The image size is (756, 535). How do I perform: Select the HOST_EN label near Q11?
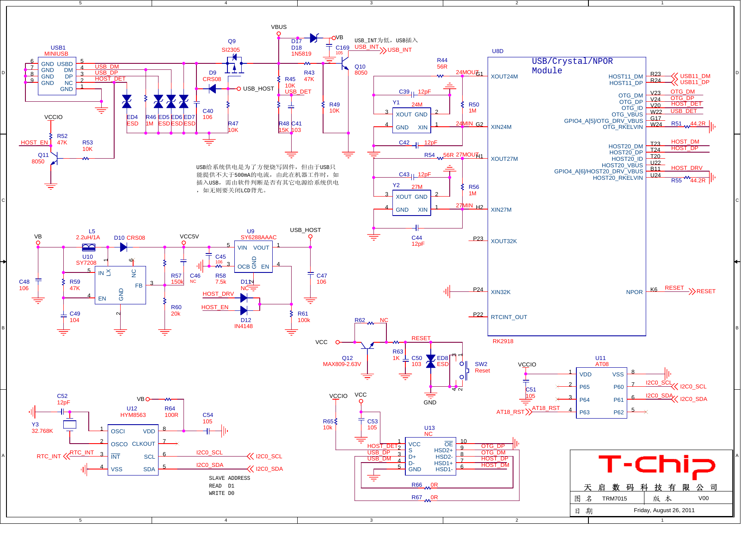[34, 143]
